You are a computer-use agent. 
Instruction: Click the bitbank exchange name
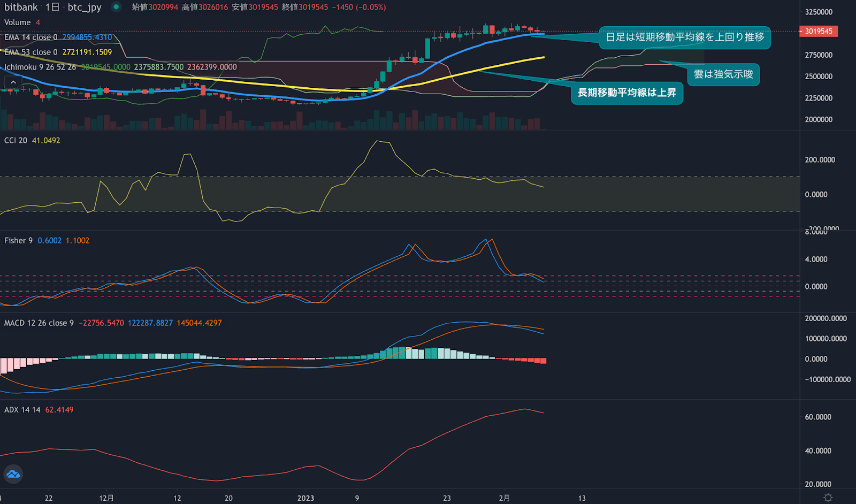click(x=20, y=7)
